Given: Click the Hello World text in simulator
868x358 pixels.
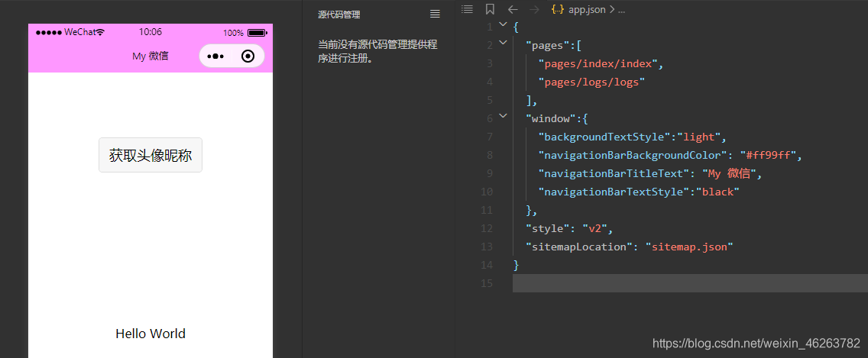Looking at the screenshot, I should [x=151, y=334].
